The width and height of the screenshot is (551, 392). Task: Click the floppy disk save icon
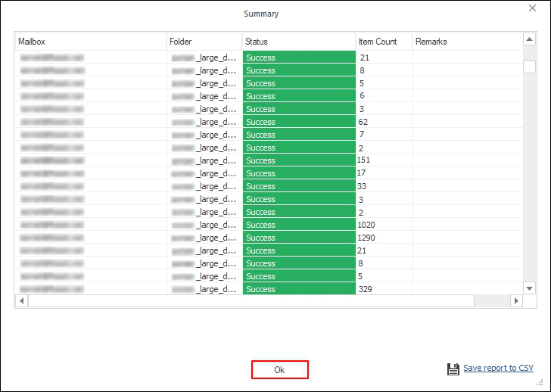click(x=453, y=369)
